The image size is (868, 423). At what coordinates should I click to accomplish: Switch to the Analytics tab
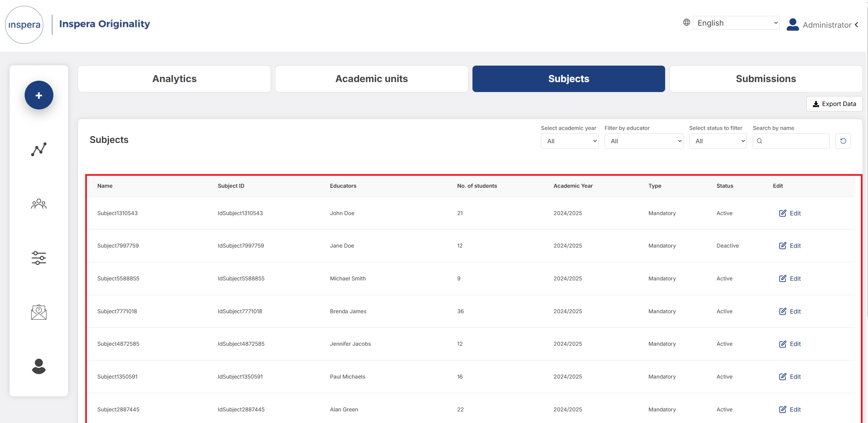tap(174, 79)
